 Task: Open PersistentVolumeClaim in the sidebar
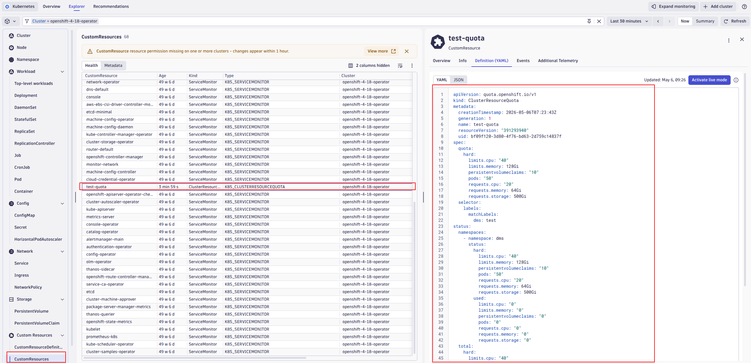point(37,323)
